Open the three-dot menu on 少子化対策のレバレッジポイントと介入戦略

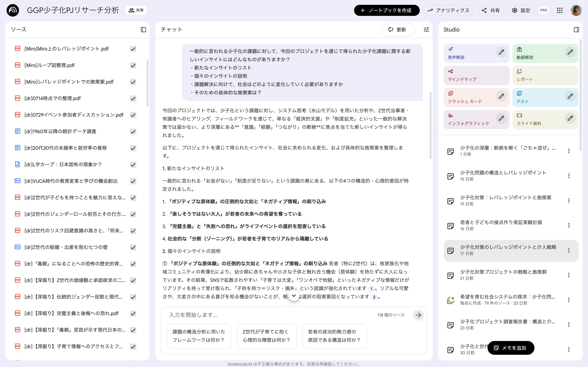(x=569, y=250)
